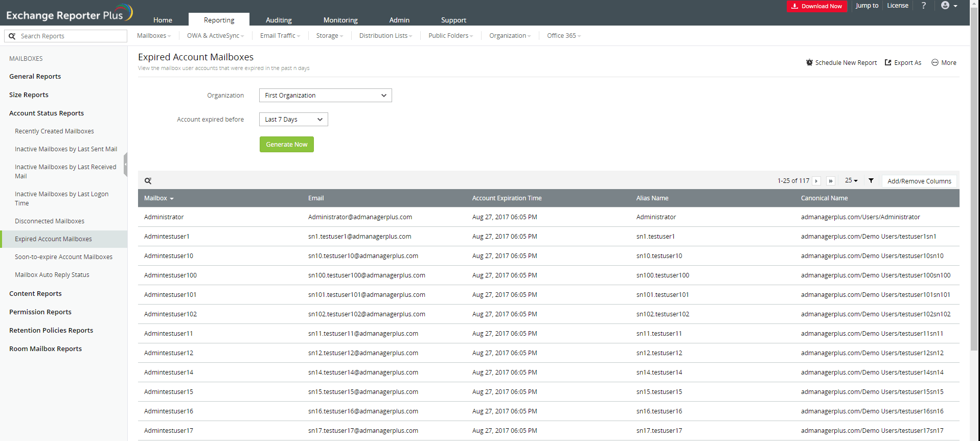
Task: Expand the Organization category menu in toolbar
Action: coord(510,36)
